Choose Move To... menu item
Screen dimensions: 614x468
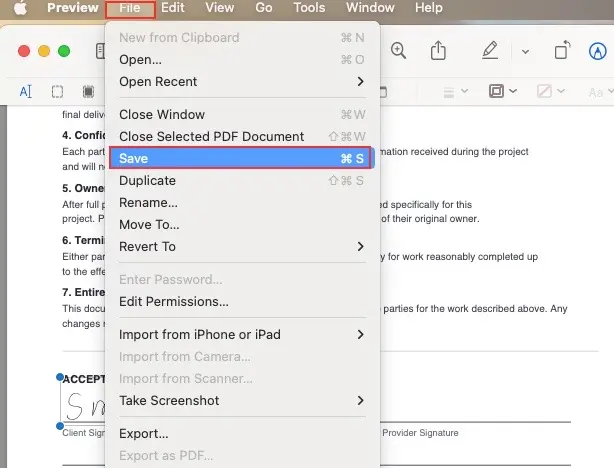coord(242,224)
